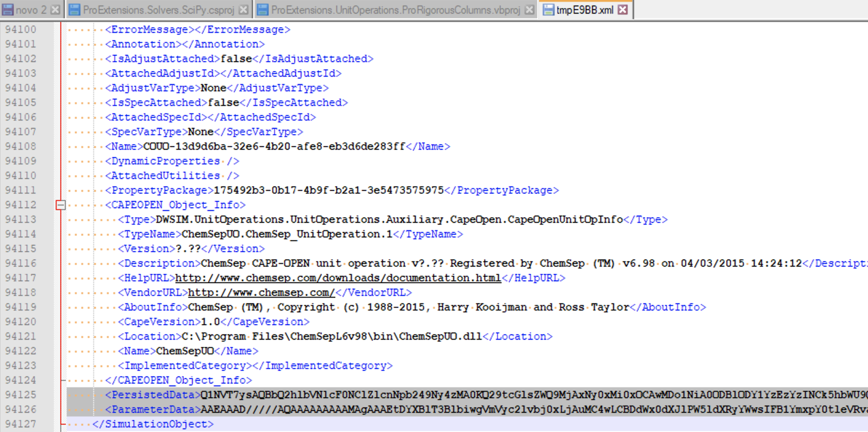Image resolution: width=868 pixels, height=432 pixels.
Task: Click the fold line beside SimulationObject closing tag
Action: click(60, 424)
